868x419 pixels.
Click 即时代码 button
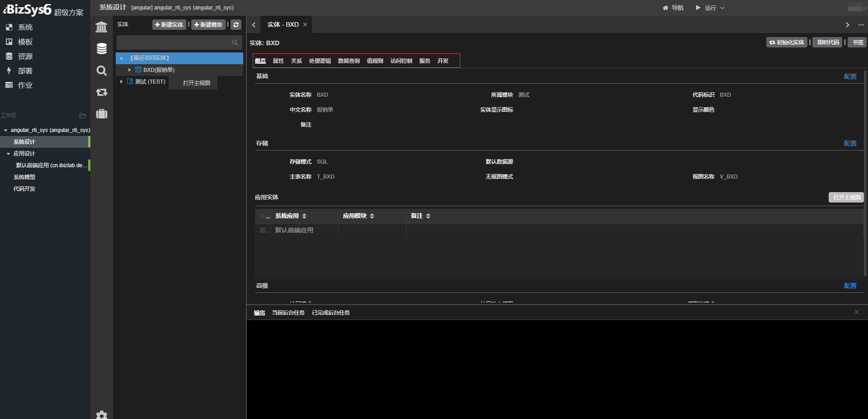coord(828,42)
